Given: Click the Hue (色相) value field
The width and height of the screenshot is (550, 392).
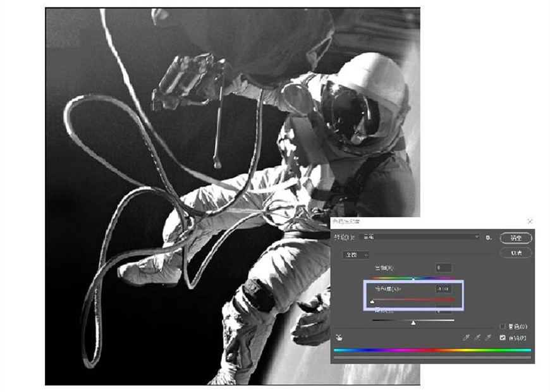Looking at the screenshot, I should [443, 268].
